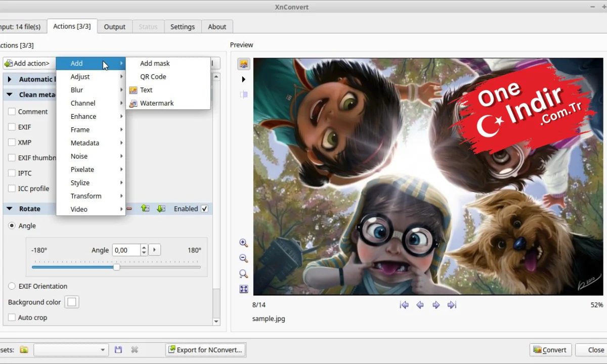The image size is (607, 364).
Task: Collapse the Rotate section
Action: 9,209
